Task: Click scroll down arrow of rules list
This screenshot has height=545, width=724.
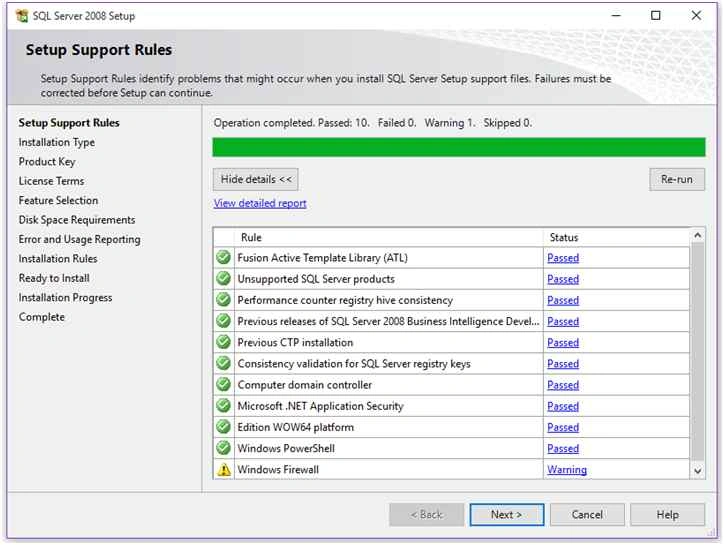Action: 698,471
